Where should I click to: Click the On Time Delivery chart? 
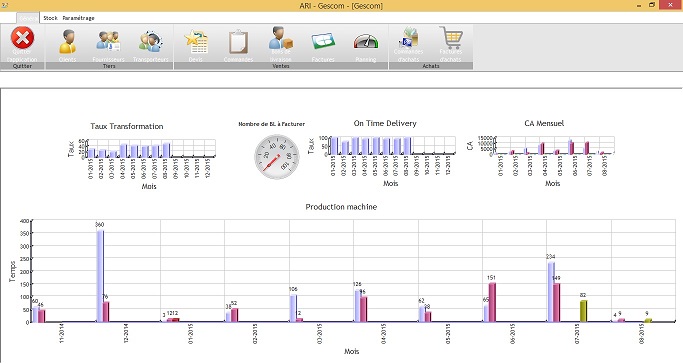381,153
